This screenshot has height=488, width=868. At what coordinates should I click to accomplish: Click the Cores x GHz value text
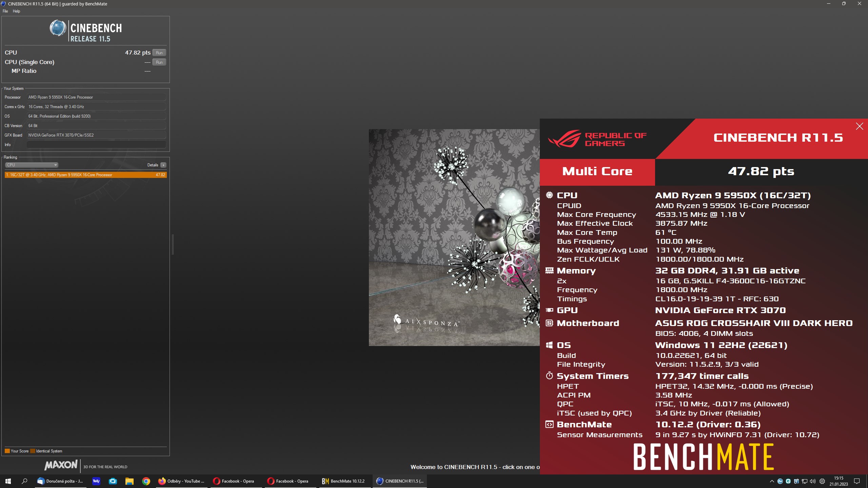tap(56, 107)
